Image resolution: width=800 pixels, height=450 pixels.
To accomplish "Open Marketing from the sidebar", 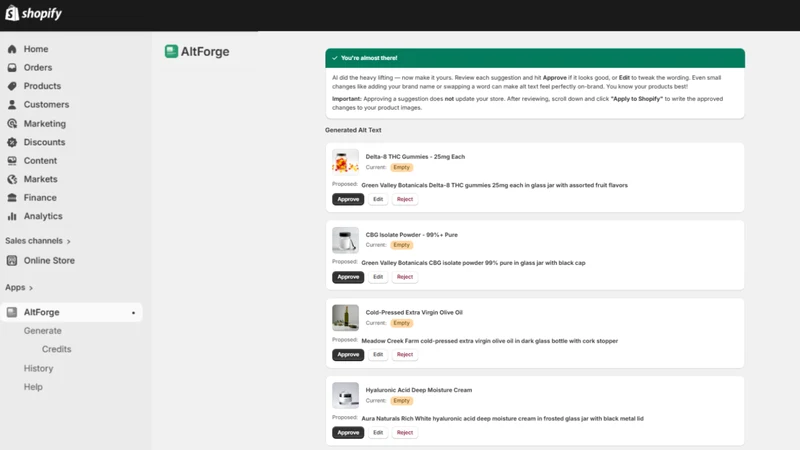I will coord(45,123).
